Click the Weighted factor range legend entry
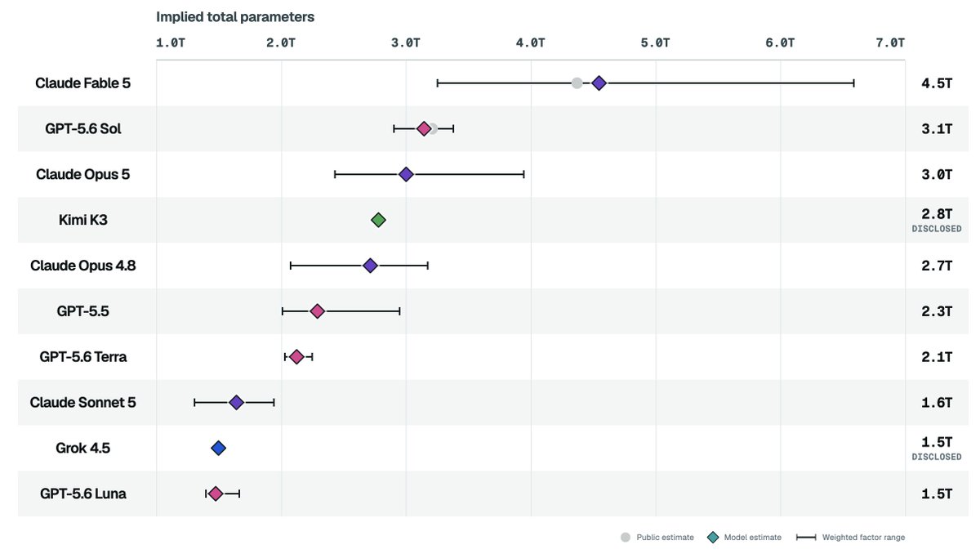The height and width of the screenshot is (554, 980). pos(850,537)
